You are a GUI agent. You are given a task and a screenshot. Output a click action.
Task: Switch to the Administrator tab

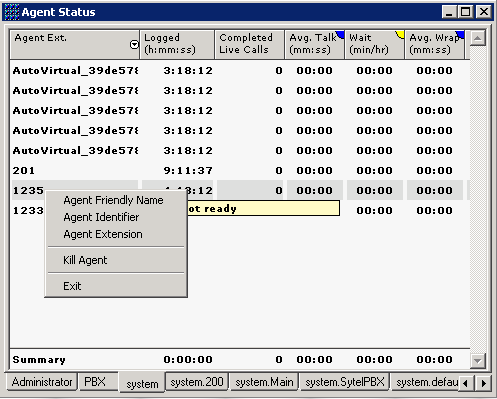click(x=42, y=382)
